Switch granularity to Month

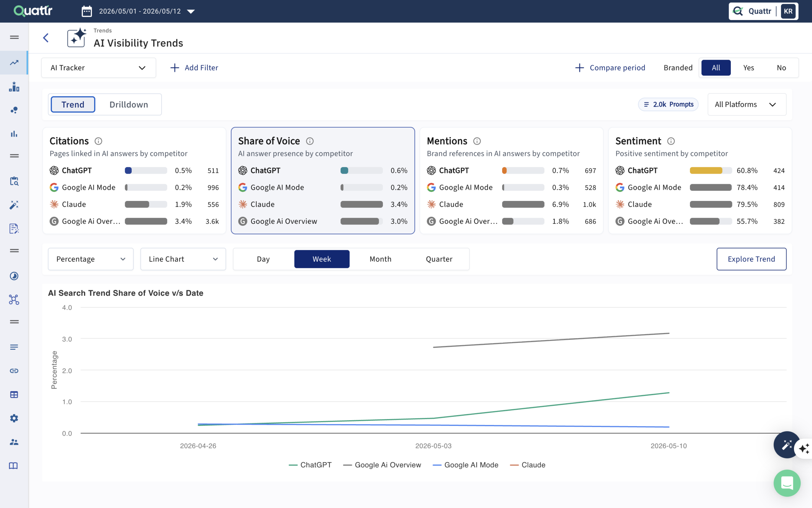(380, 259)
